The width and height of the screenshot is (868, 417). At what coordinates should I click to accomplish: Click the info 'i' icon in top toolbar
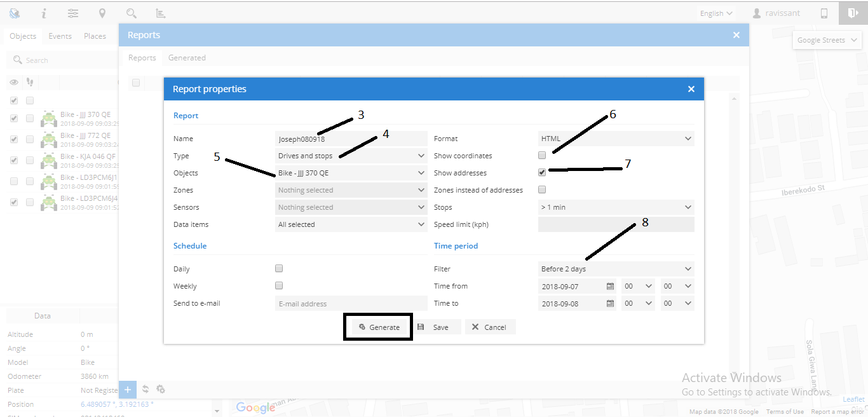[44, 13]
